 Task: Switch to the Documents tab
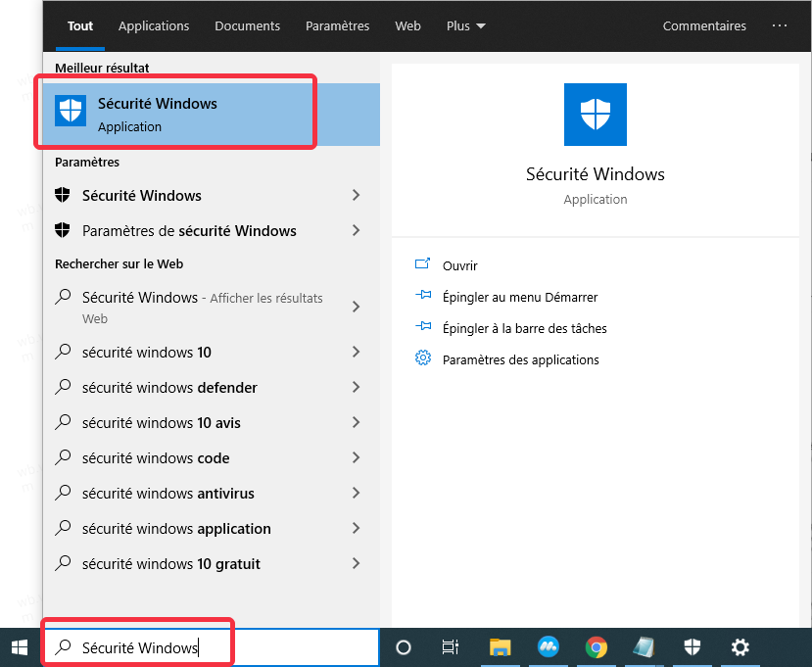click(247, 26)
